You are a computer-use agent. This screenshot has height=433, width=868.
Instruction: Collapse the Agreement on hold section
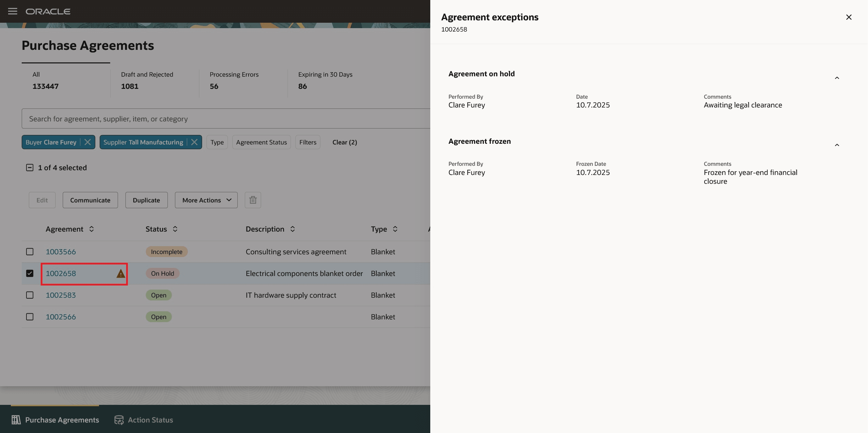point(837,78)
